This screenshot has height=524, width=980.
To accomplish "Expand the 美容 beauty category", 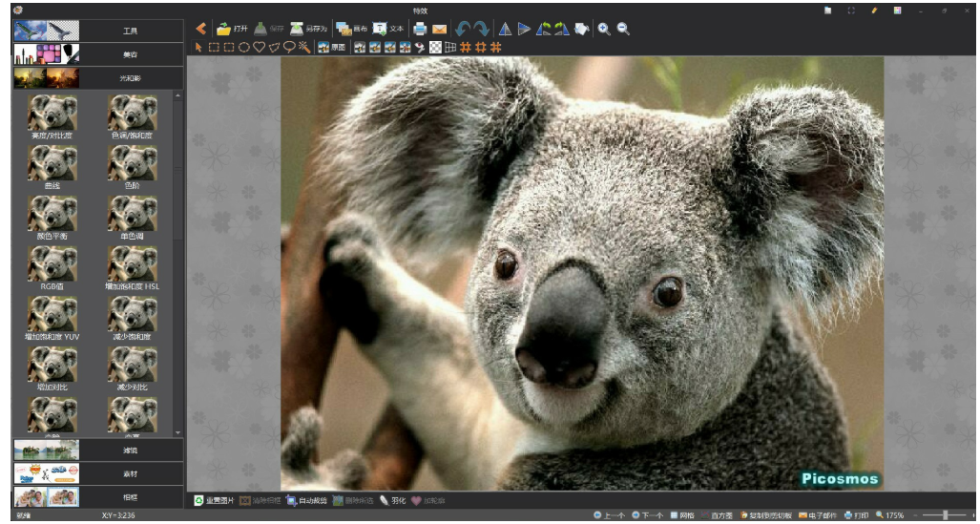I will coord(130,54).
